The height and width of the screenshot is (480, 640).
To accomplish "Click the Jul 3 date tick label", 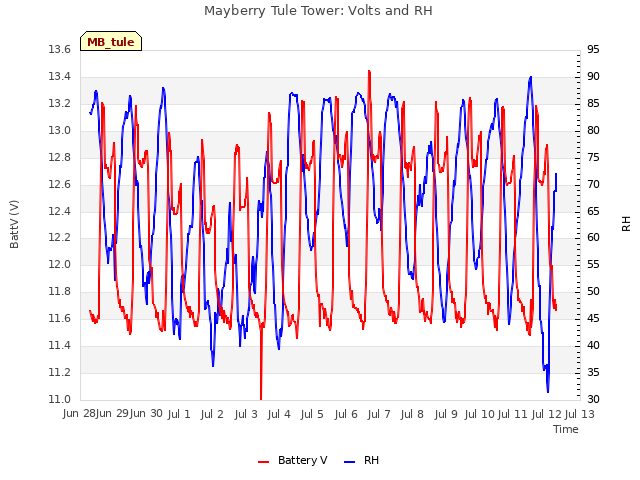I will click(246, 414).
